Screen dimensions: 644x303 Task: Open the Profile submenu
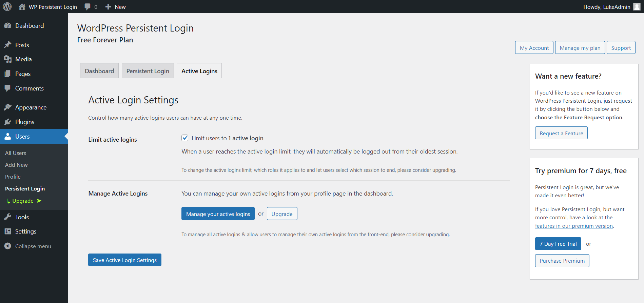(13, 177)
